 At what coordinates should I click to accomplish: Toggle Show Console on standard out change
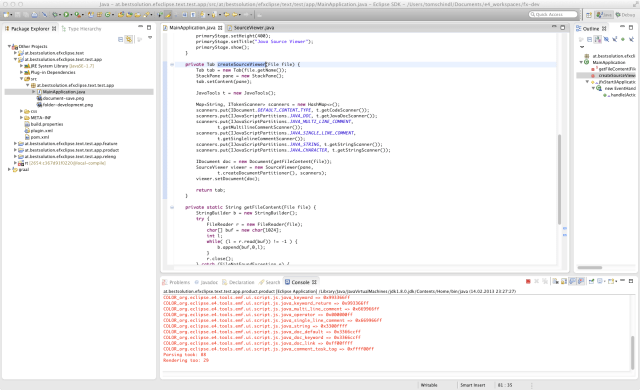[572, 281]
